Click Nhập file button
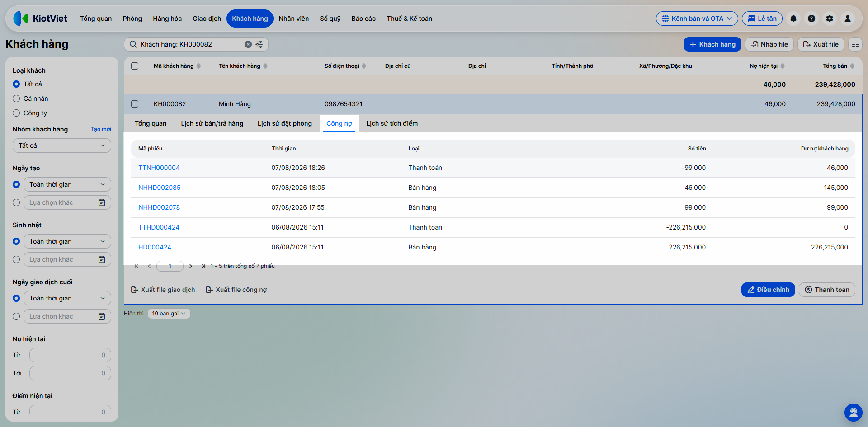This screenshot has height=427, width=868. (769, 44)
